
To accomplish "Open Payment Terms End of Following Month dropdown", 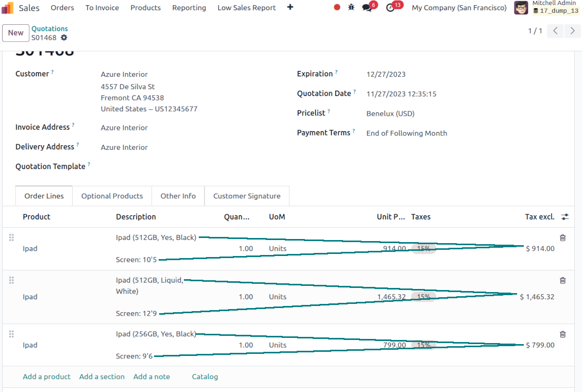I will [407, 133].
